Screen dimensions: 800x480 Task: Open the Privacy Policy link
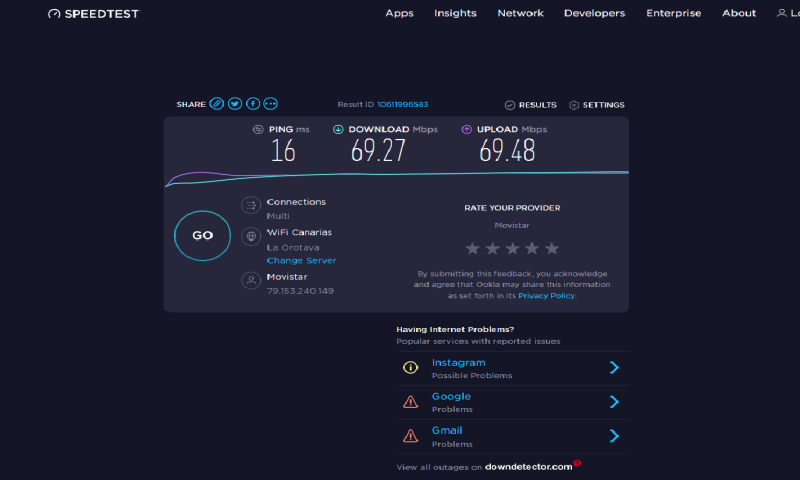[x=546, y=296]
